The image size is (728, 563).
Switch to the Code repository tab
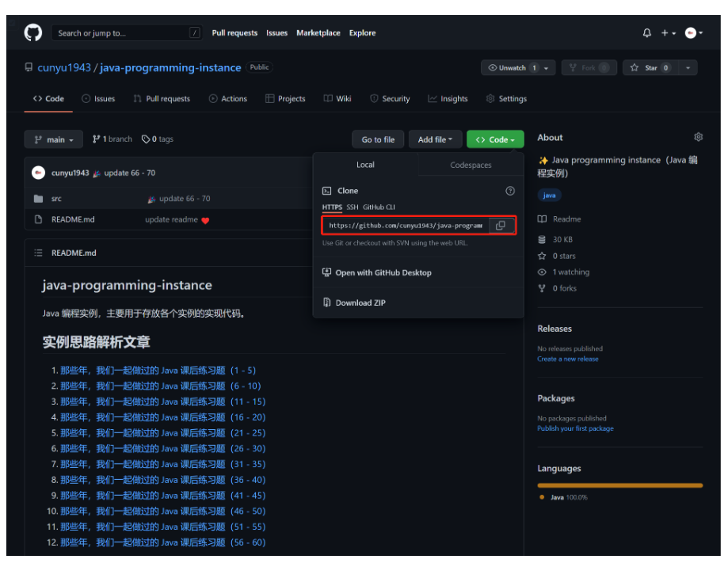(x=48, y=98)
